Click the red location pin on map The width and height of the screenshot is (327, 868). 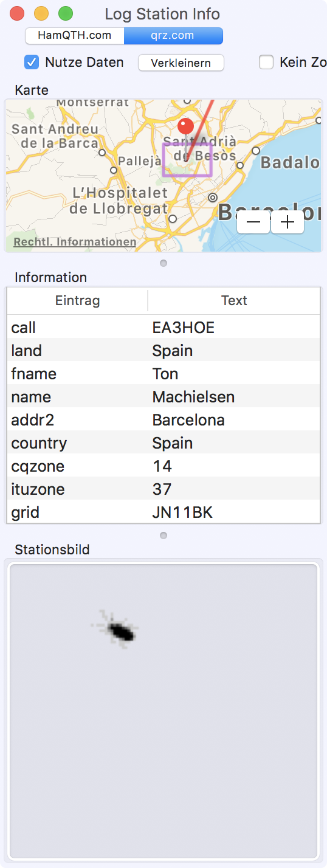tap(185, 126)
